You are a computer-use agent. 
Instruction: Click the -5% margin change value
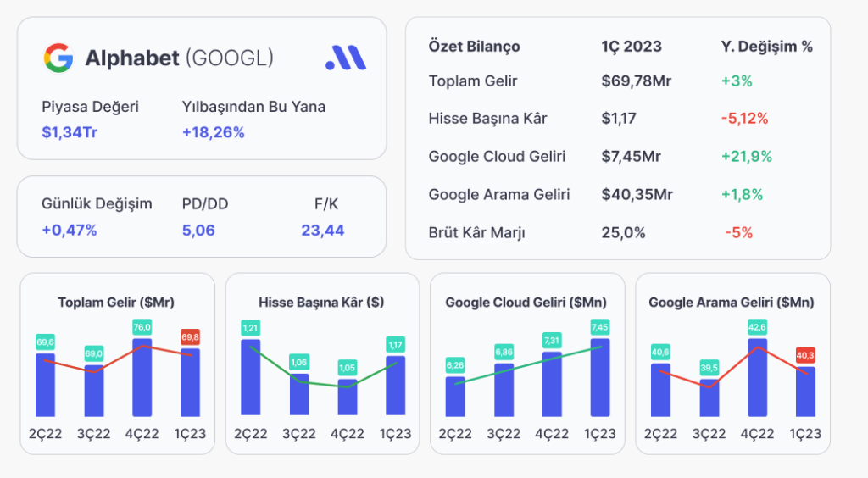point(739,233)
